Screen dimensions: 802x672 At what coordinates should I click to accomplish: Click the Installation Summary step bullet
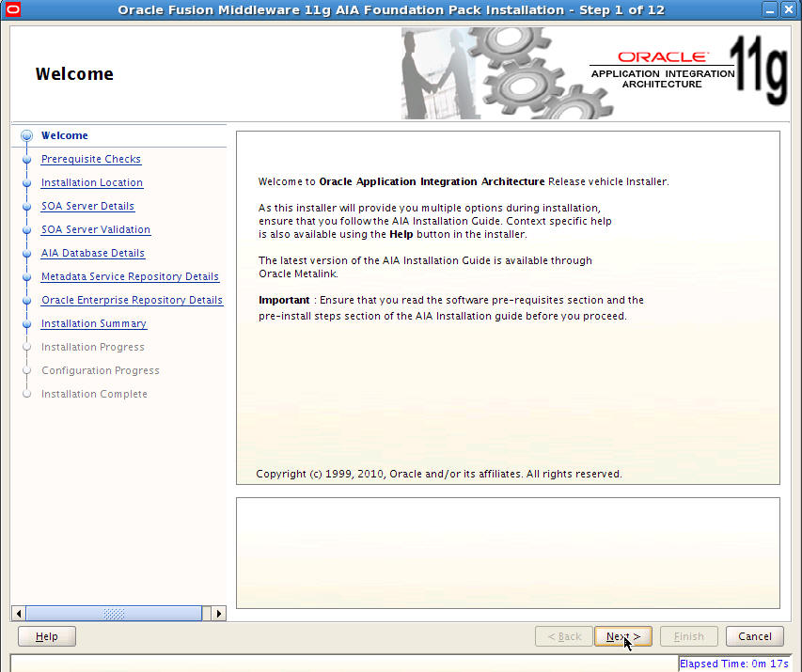(x=26, y=324)
